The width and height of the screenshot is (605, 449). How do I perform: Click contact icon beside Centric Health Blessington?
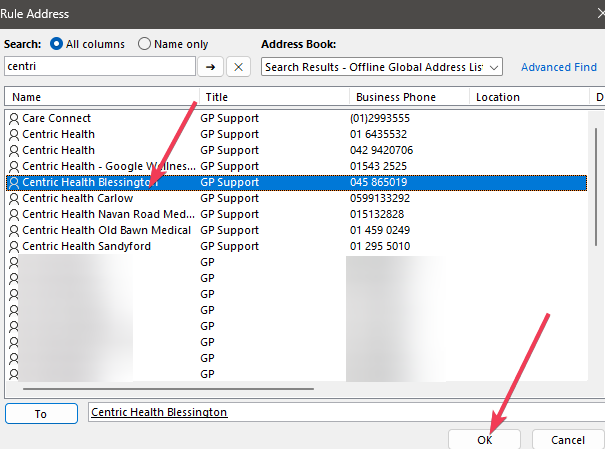click(x=14, y=182)
